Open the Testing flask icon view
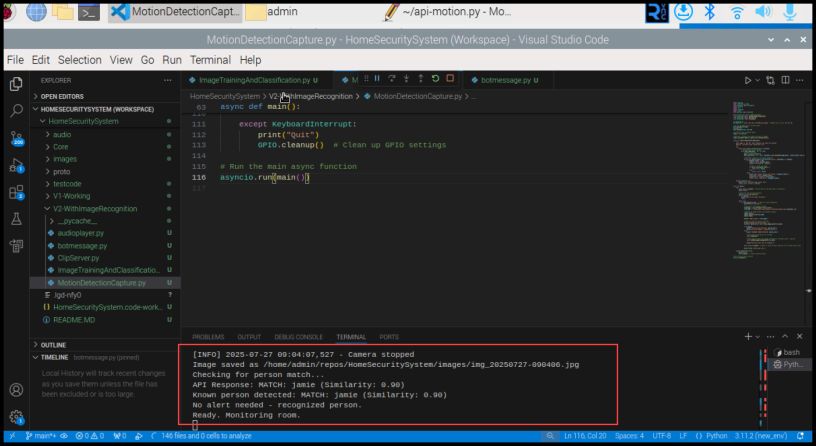Viewport: 816px width, 446px height. pyautogui.click(x=16, y=219)
